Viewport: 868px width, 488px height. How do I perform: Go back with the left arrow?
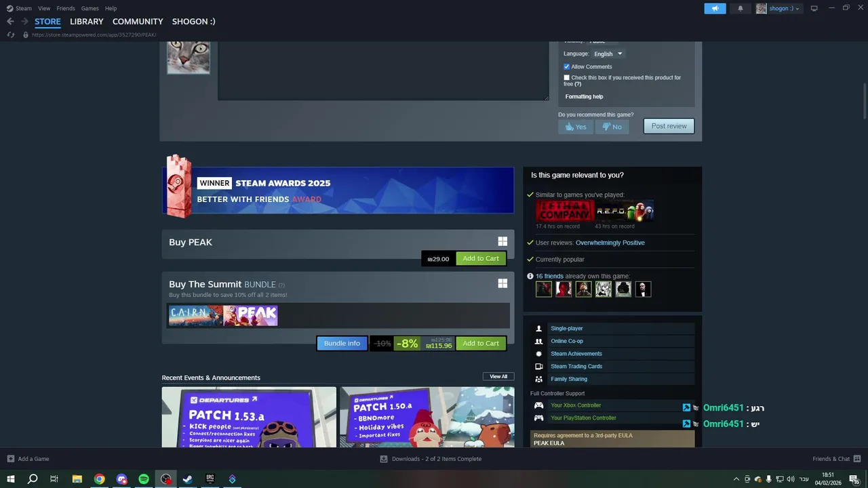click(10, 22)
